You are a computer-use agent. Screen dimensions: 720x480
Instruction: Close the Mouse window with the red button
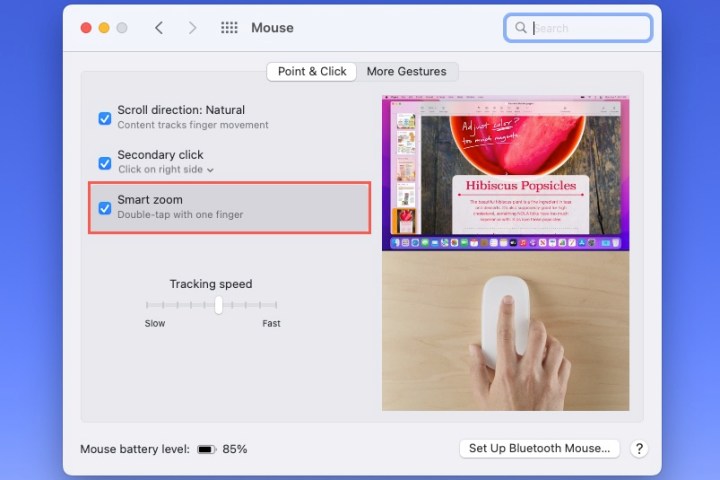pyautogui.click(x=86, y=28)
